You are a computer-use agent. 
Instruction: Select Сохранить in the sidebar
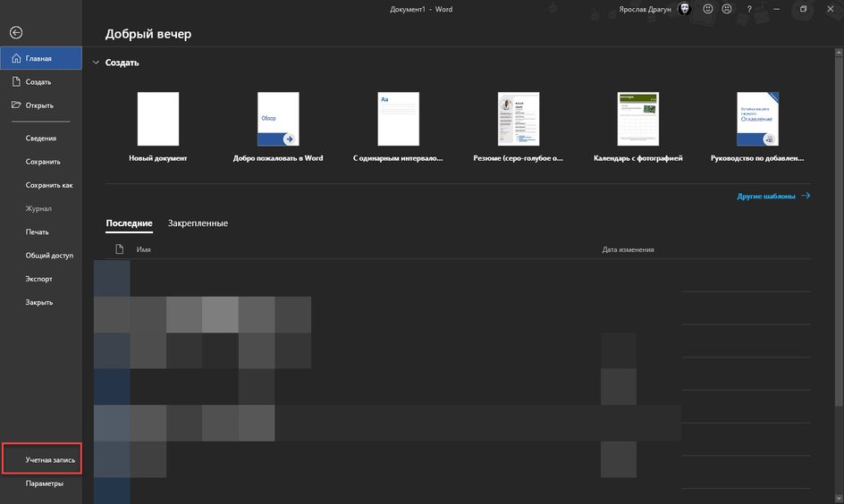pos(41,162)
